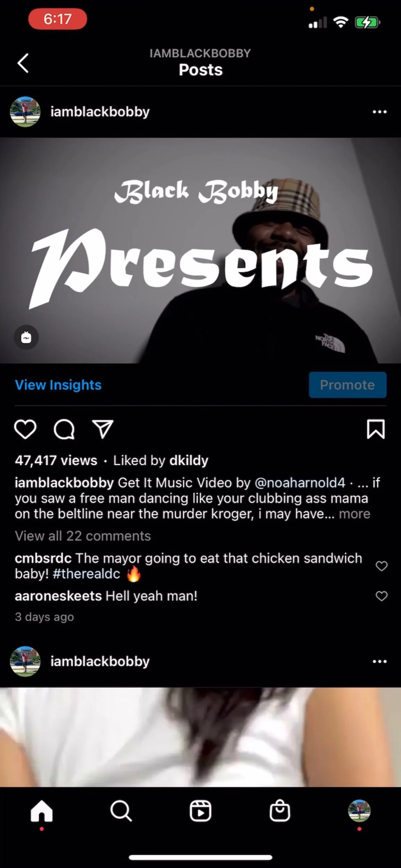Open profile tab in bottom bar
Image resolution: width=401 pixels, height=868 pixels.
(x=359, y=811)
